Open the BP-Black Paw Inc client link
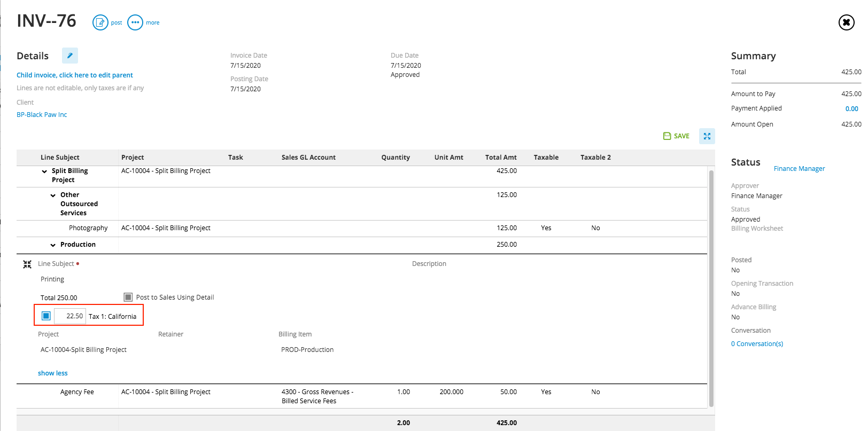Screen dimensions: 868x431 (42, 115)
